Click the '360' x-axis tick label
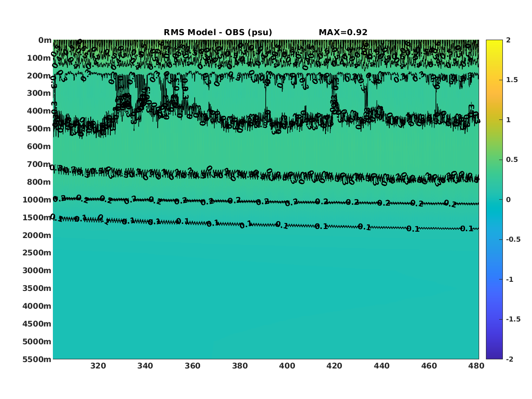532x399 pixels. (192, 366)
